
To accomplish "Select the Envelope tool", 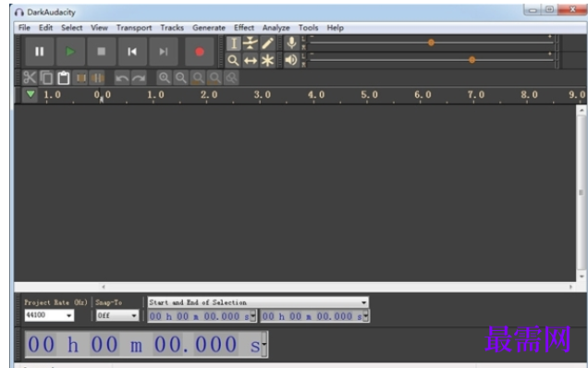I will pos(251,43).
